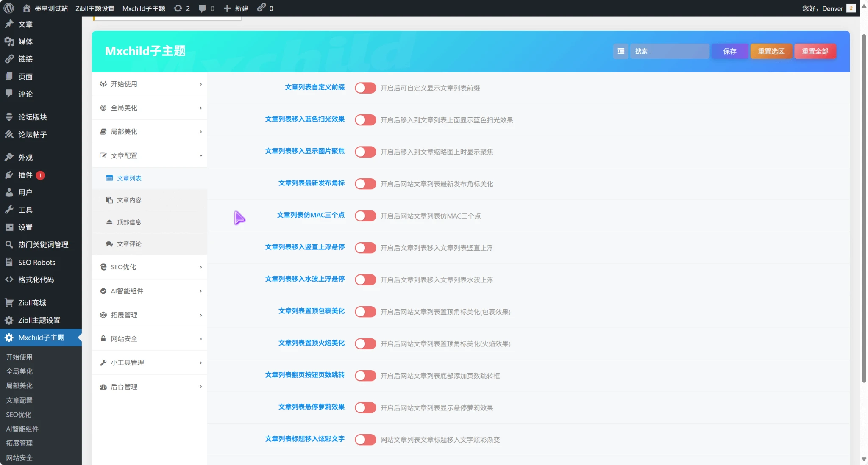Click the expand-all list icon beside search
868x465 pixels.
point(620,51)
